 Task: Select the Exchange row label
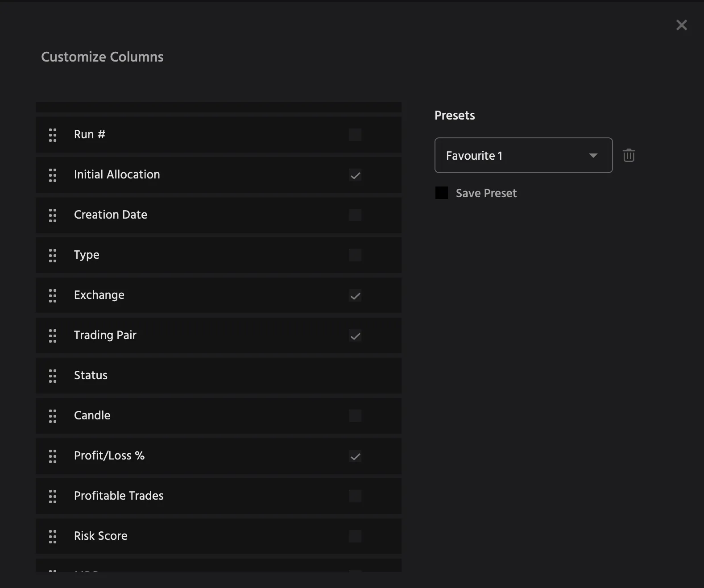[x=99, y=295]
